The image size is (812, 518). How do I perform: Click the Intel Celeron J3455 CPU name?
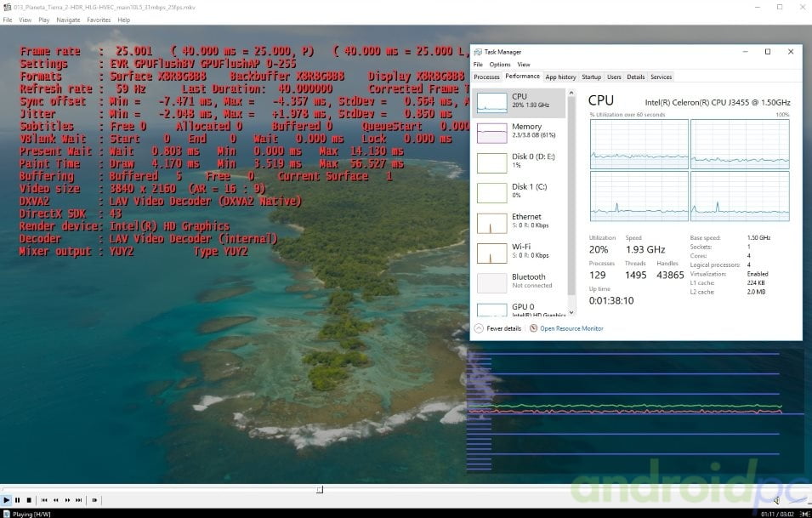718,103
